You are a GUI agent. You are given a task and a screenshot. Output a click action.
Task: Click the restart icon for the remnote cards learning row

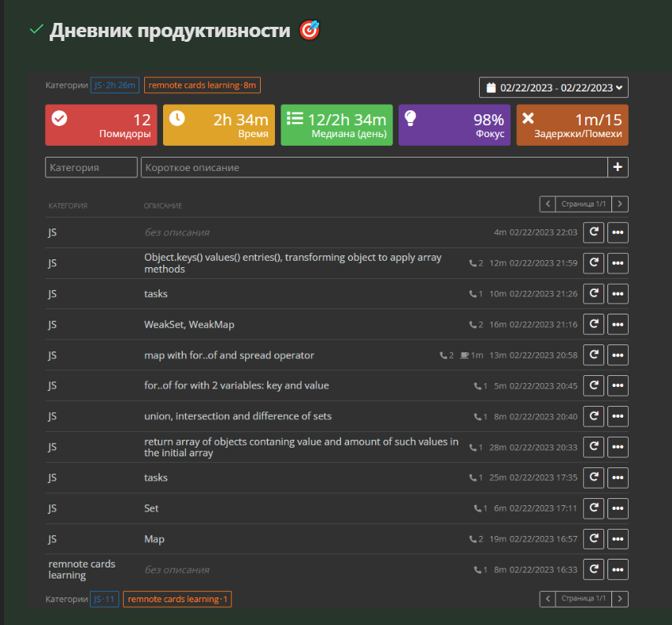click(593, 569)
